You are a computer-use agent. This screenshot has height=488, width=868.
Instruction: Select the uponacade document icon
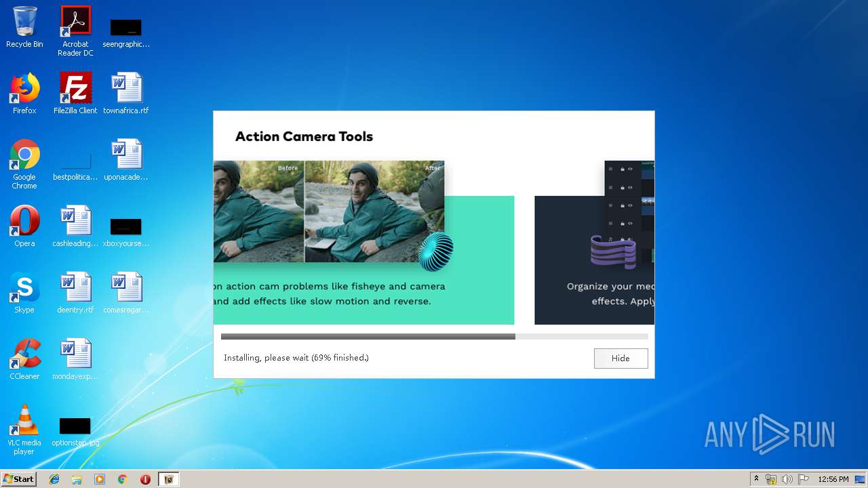[x=126, y=160]
